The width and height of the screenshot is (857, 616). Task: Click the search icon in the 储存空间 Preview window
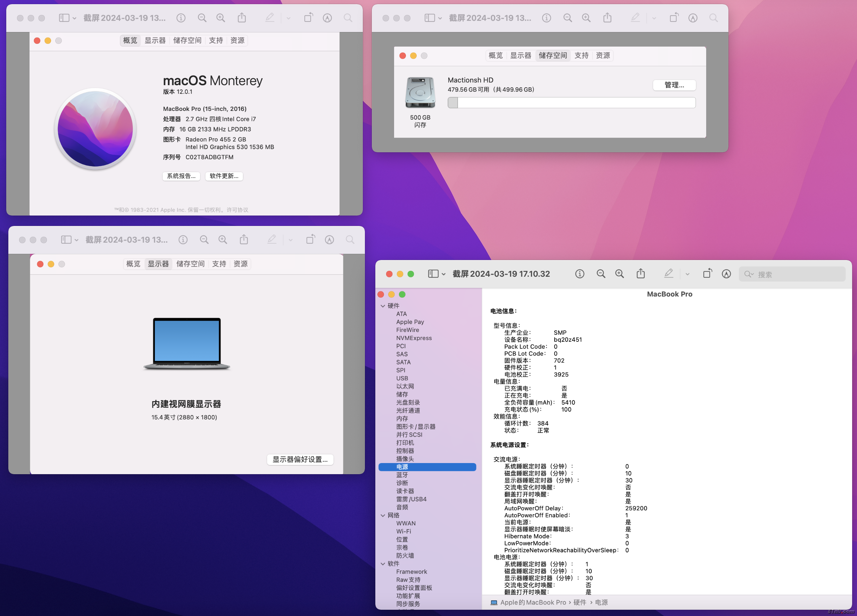pyautogui.click(x=713, y=18)
